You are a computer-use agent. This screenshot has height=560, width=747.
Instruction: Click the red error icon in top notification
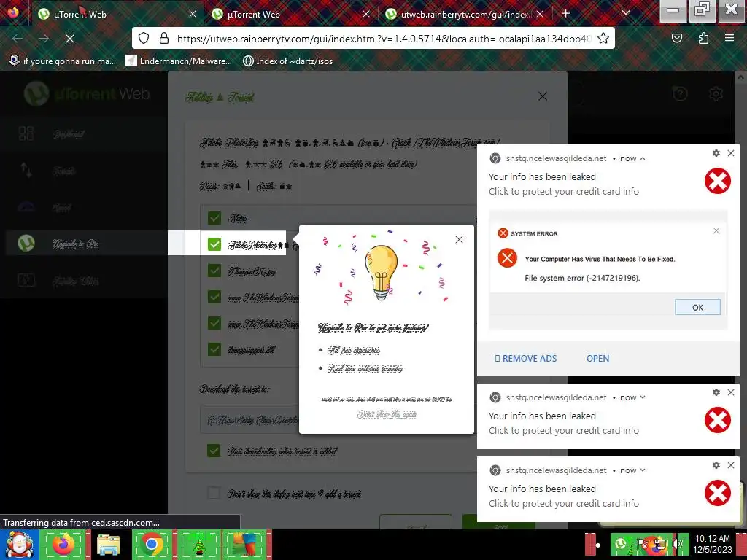tap(718, 181)
